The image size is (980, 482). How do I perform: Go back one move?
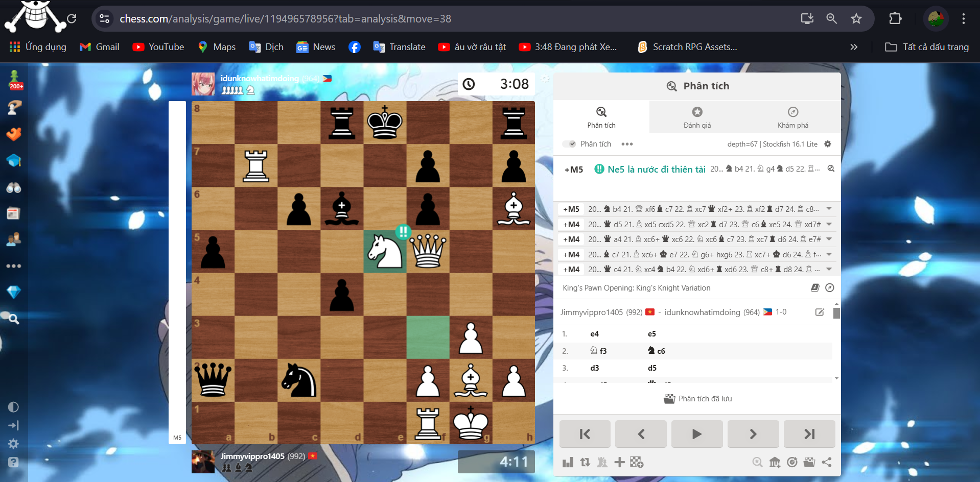click(641, 434)
